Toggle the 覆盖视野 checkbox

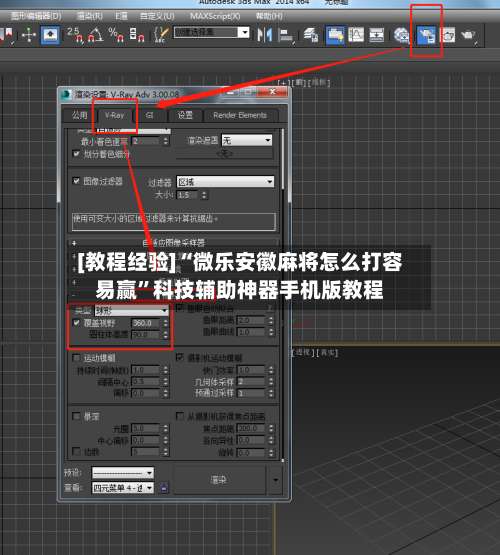tap(76, 323)
